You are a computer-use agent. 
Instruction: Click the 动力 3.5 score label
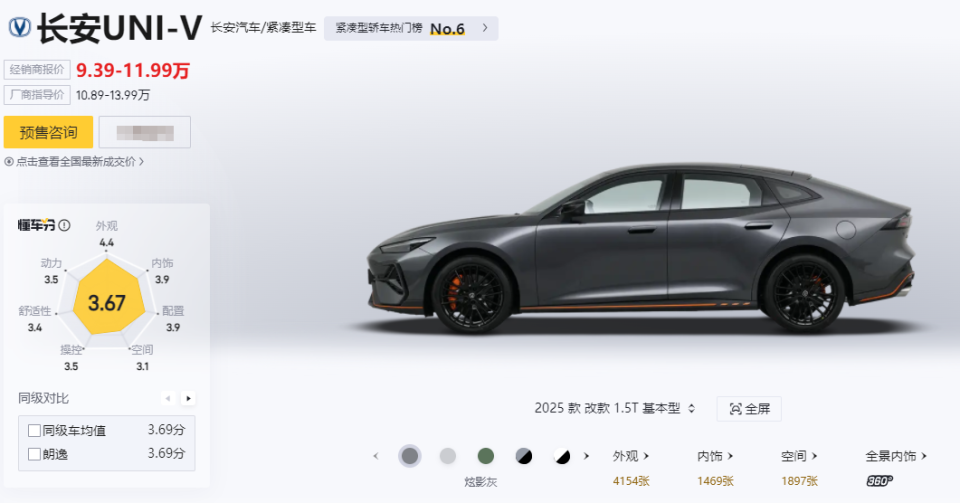[x=51, y=271]
